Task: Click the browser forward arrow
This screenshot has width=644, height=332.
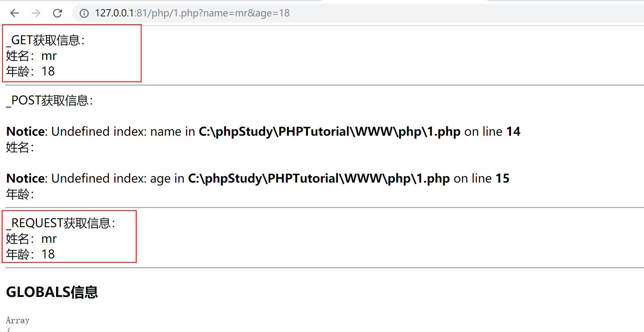Action: pos(36,13)
